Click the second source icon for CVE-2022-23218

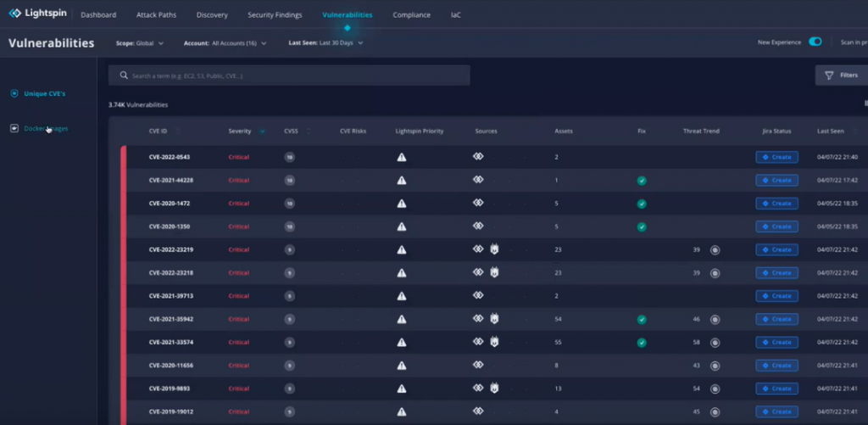coord(494,272)
